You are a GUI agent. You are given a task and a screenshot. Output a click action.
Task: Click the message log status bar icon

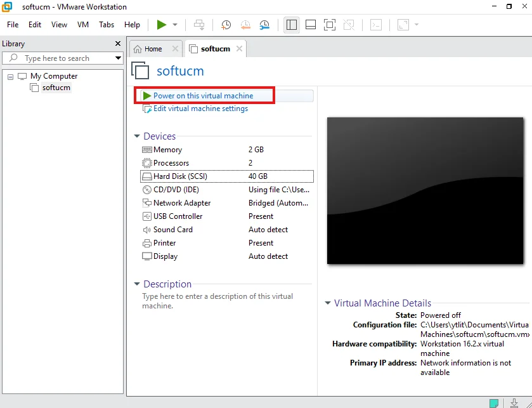tap(494, 404)
